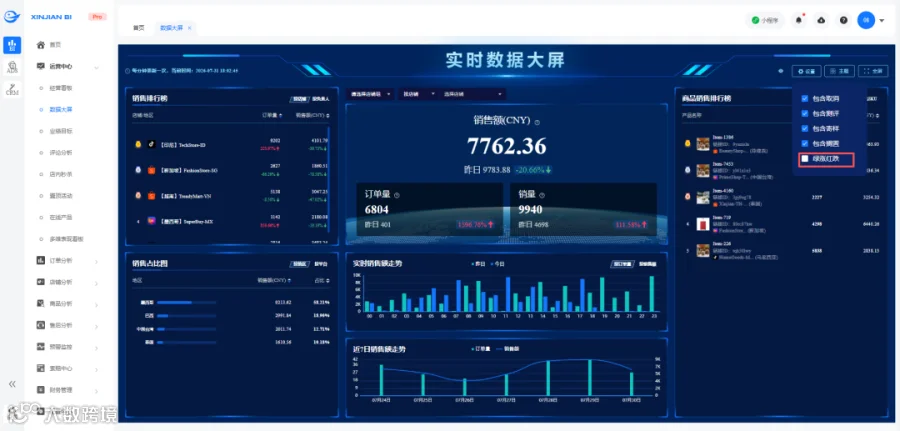Click the home icon beside 首页 in sidebar
Screen dimensions: 900x431
pyautogui.click(x=40, y=45)
